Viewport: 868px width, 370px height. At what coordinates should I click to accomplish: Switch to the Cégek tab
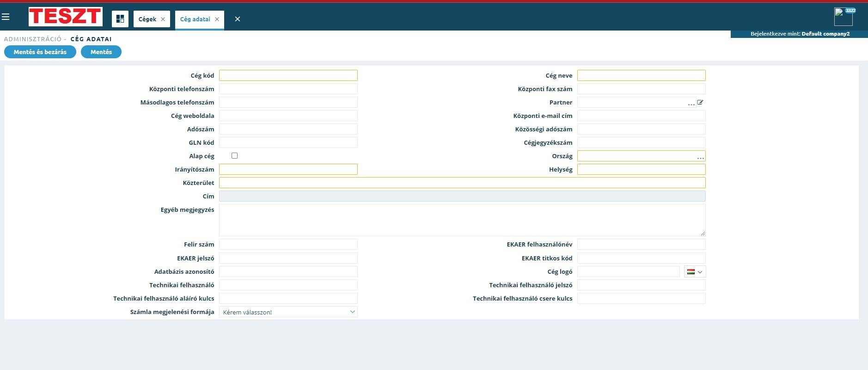tap(147, 19)
